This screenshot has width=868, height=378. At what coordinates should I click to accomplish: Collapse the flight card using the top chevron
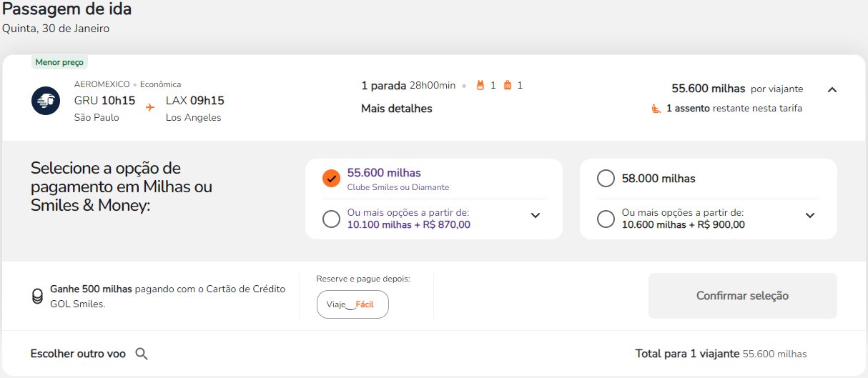[x=832, y=90]
